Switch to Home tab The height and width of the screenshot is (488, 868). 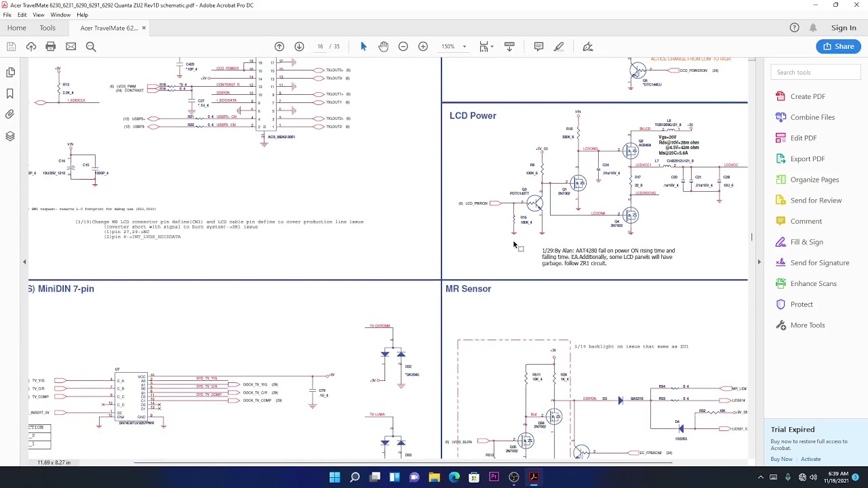[x=17, y=28]
